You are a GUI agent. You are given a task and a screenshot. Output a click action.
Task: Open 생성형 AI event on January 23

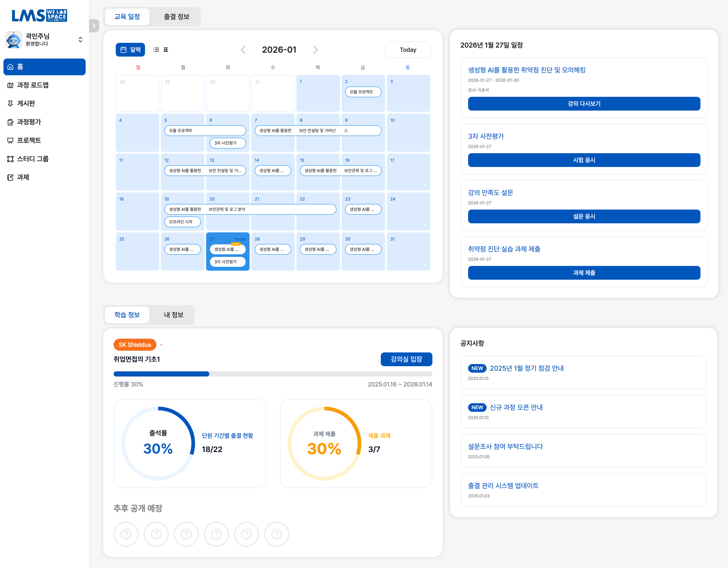(363, 209)
